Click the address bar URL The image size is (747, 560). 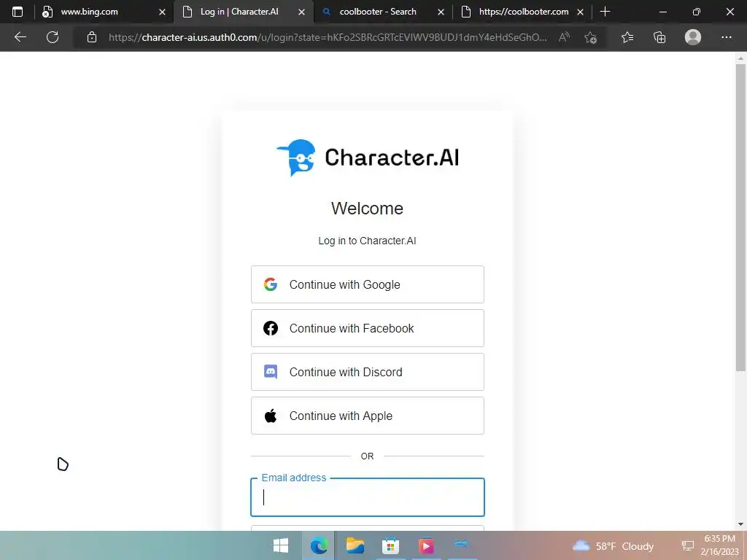pos(328,37)
